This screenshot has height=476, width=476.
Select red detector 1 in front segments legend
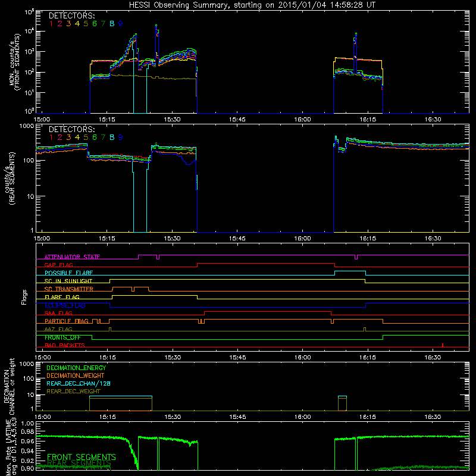click(x=51, y=24)
